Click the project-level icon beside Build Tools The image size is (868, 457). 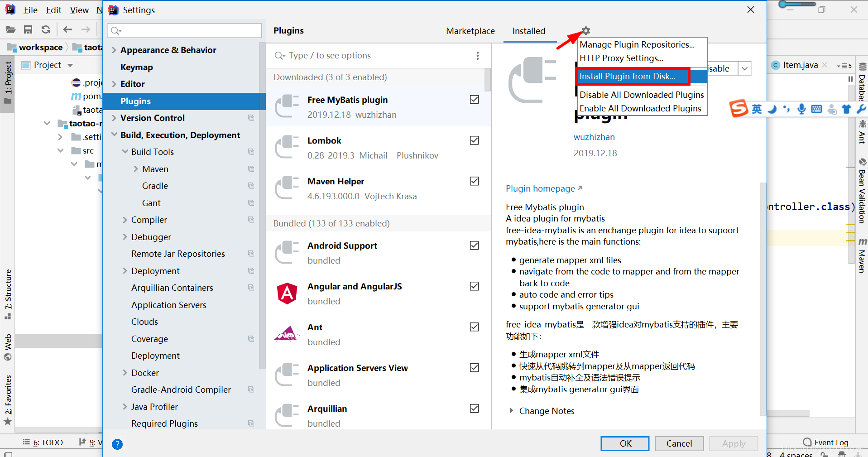pyautogui.click(x=251, y=152)
